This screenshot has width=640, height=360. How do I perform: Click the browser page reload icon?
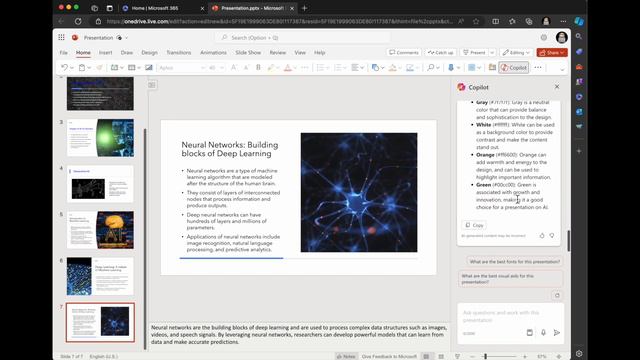[x=78, y=21]
